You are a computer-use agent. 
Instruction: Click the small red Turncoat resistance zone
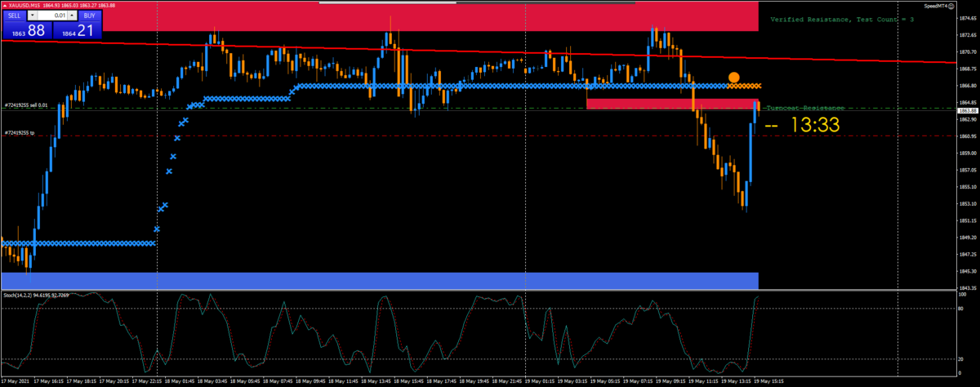pos(672,104)
